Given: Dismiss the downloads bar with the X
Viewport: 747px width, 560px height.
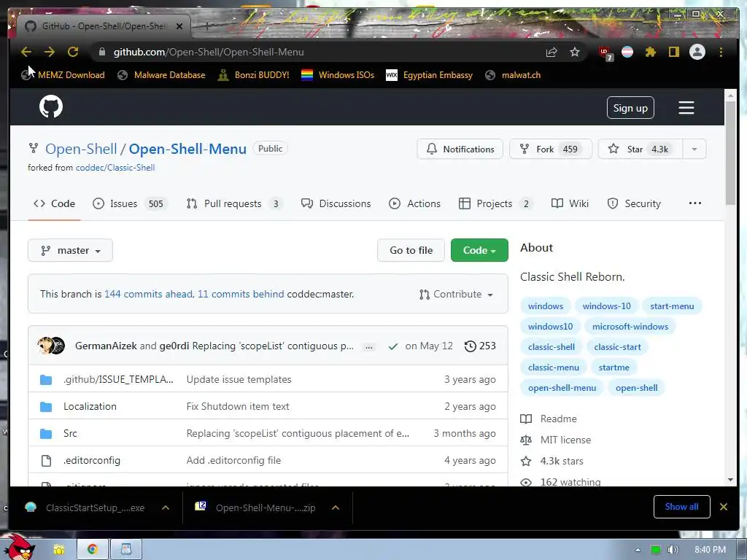Looking at the screenshot, I should tap(724, 507).
